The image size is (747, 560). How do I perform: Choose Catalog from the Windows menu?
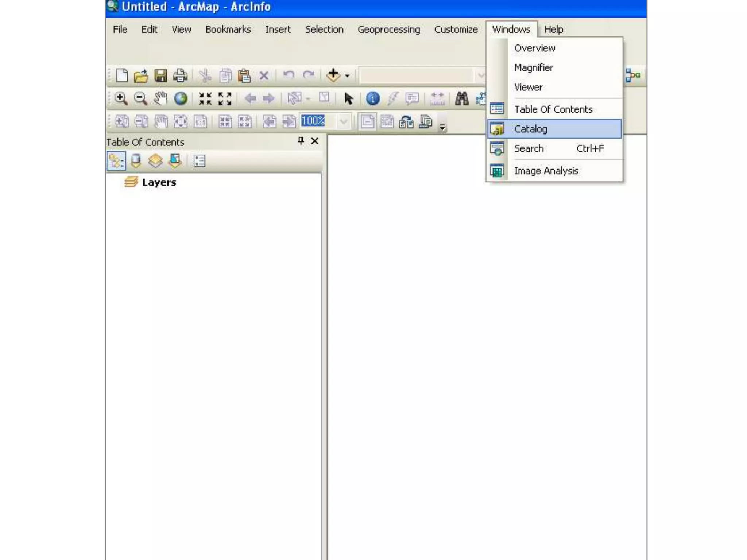coord(530,129)
